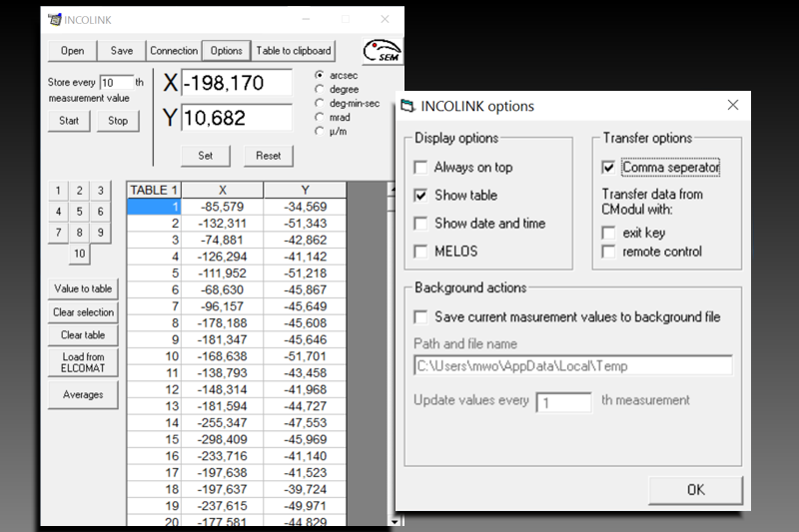This screenshot has width=799, height=532.
Task: Click the SEM logo icon
Action: point(383,51)
